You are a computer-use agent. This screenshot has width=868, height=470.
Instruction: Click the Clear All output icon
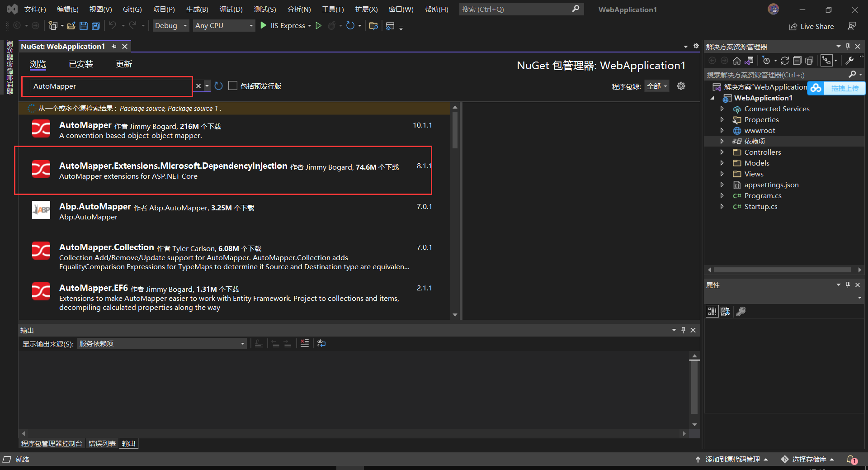pos(305,344)
